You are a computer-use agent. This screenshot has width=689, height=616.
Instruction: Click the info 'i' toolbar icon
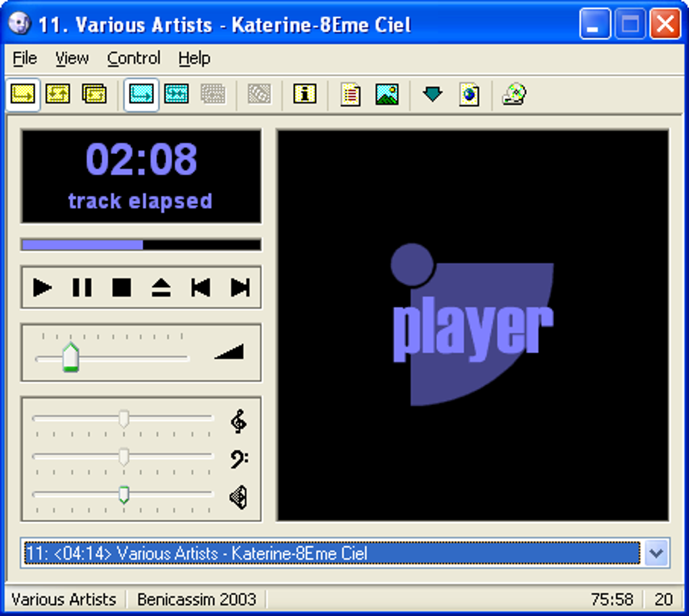305,95
